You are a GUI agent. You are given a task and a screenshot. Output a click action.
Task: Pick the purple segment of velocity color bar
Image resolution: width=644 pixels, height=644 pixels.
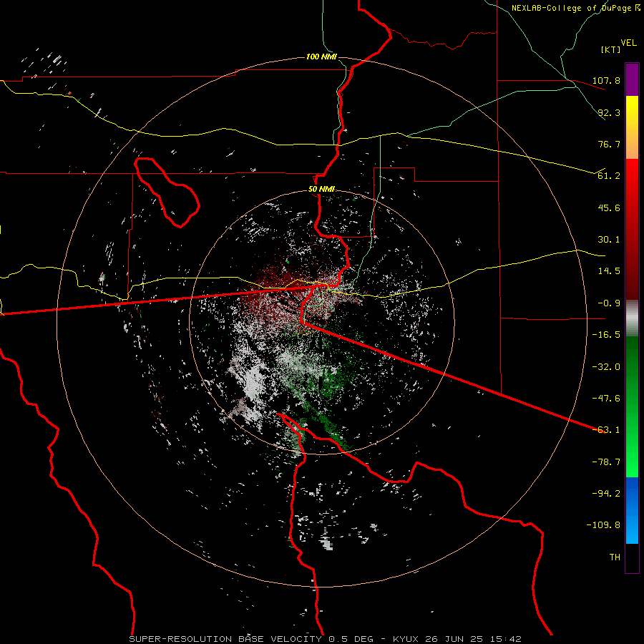tap(632, 79)
